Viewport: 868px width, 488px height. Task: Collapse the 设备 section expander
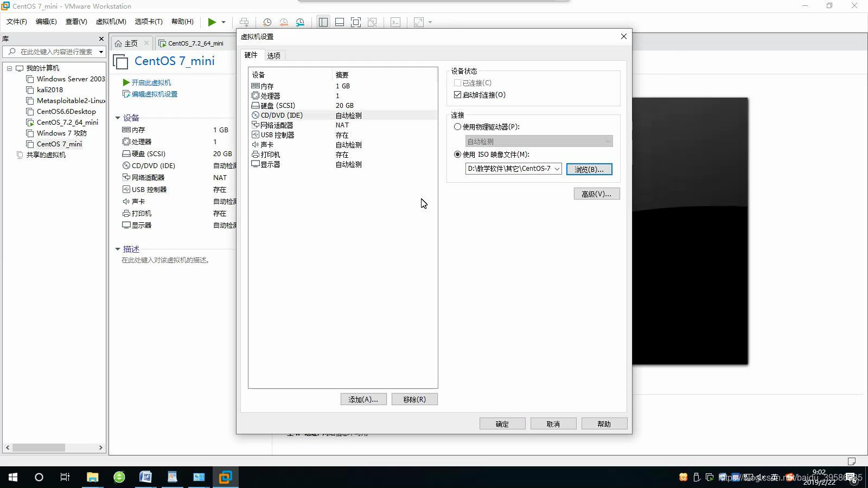point(117,118)
